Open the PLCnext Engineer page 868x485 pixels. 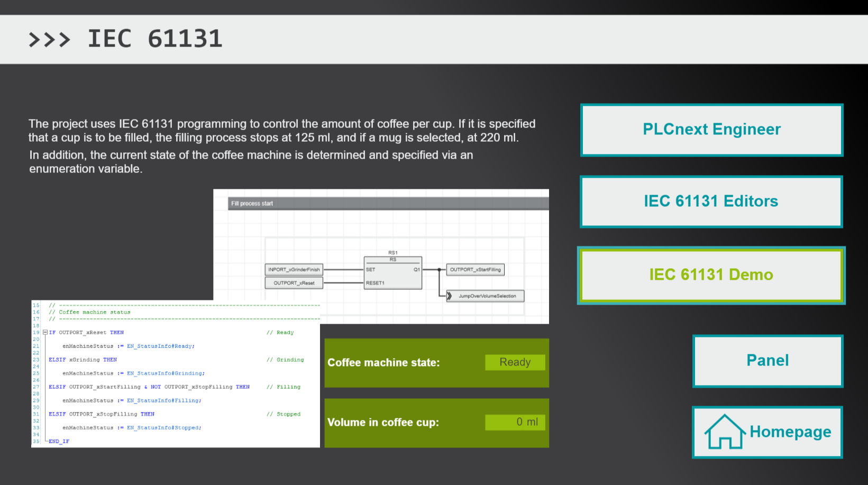coord(711,130)
